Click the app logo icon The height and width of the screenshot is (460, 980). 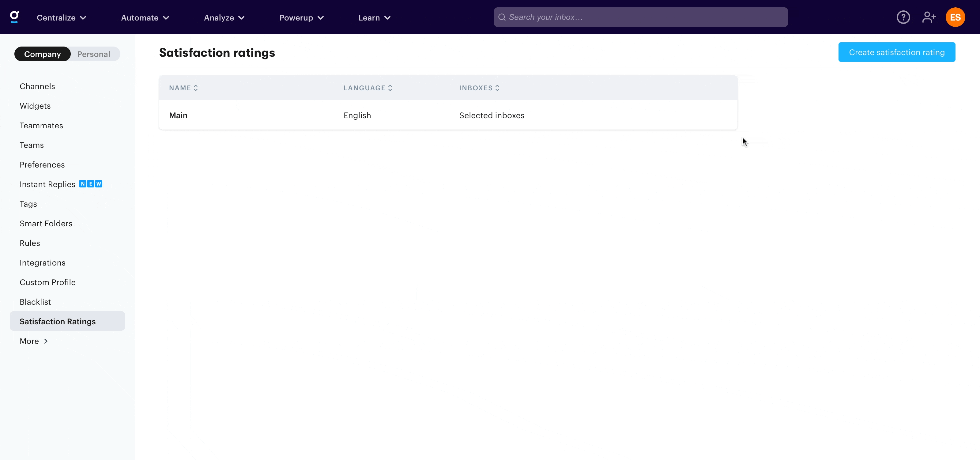coord(14,17)
